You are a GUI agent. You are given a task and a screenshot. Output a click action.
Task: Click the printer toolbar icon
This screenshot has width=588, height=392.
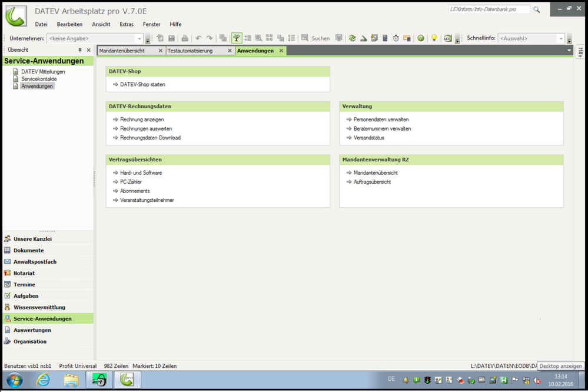click(185, 38)
